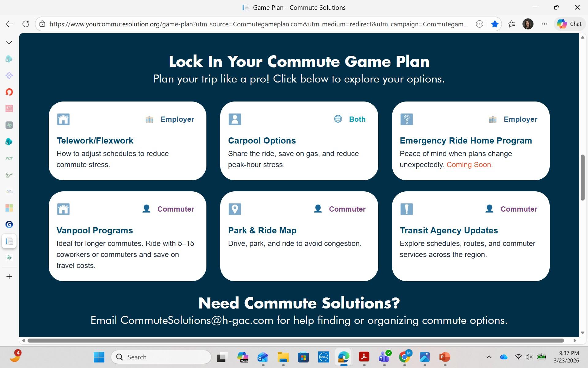Collapse the vertical tabs chevron

click(9, 43)
